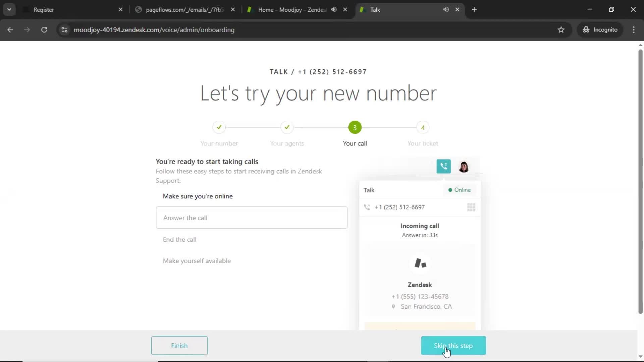This screenshot has width=644, height=362.
Task: Click the scrollbar down arrow
Action: point(640,357)
